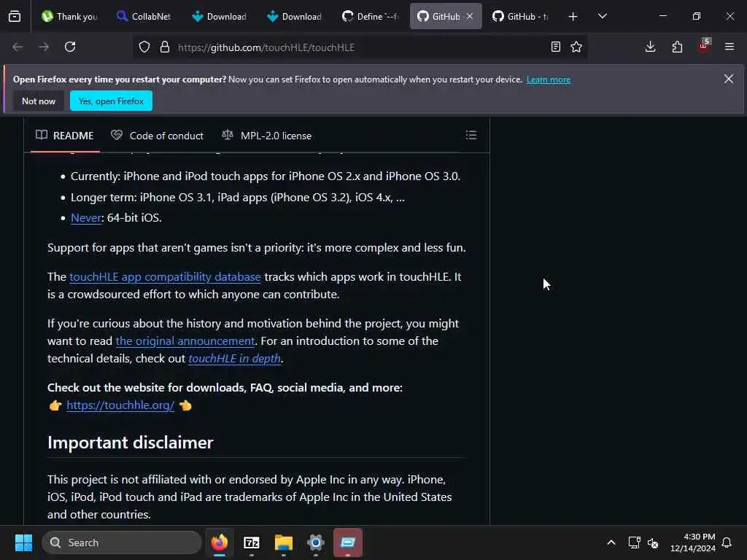This screenshot has height=560, width=747.
Task: Select the MPL-2.0 license tab
Action: [267, 136]
